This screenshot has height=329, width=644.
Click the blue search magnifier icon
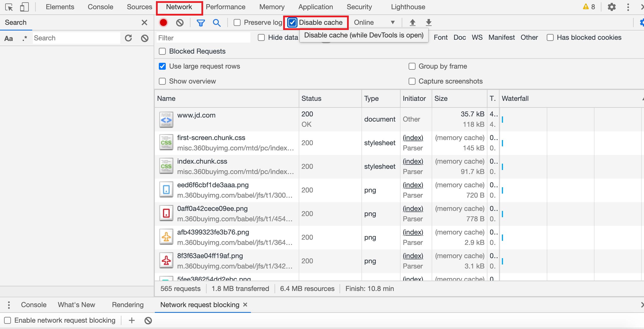point(217,22)
